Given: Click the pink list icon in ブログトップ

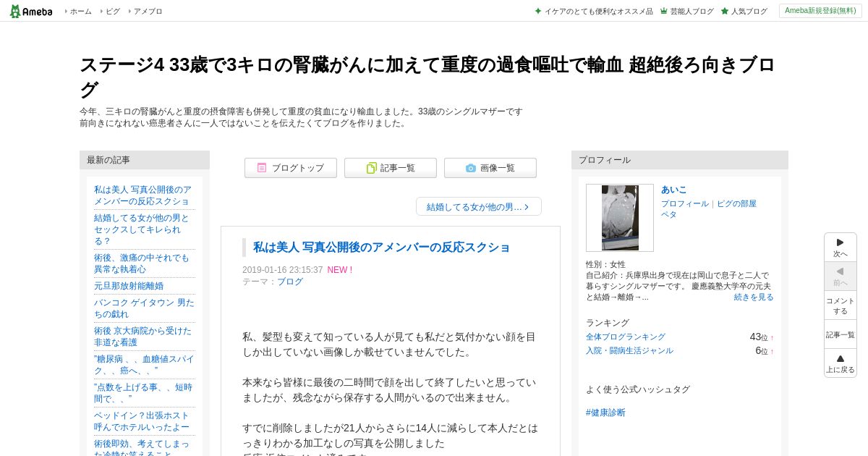Looking at the screenshot, I should [x=262, y=168].
